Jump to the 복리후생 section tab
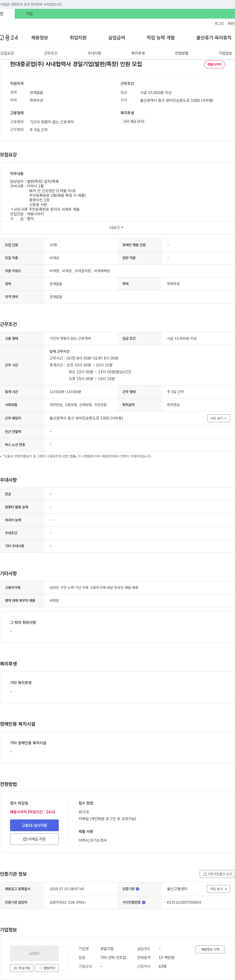Screen dimensions: 235x980 tap(138, 53)
